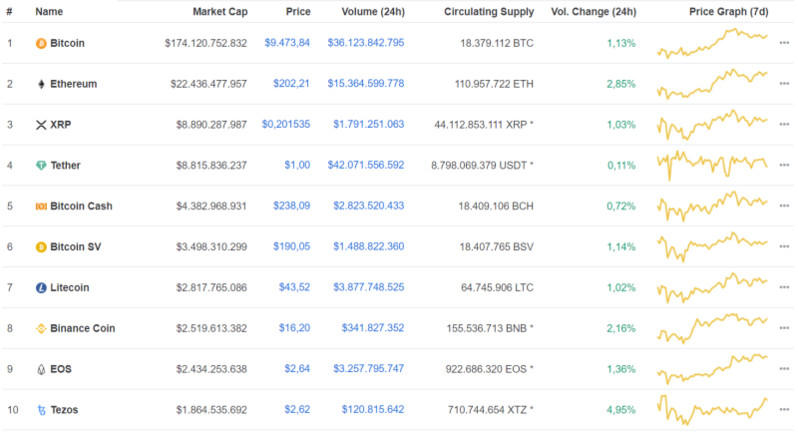Click the Binance Coin logo icon
The image size is (798, 433).
pyautogui.click(x=41, y=328)
